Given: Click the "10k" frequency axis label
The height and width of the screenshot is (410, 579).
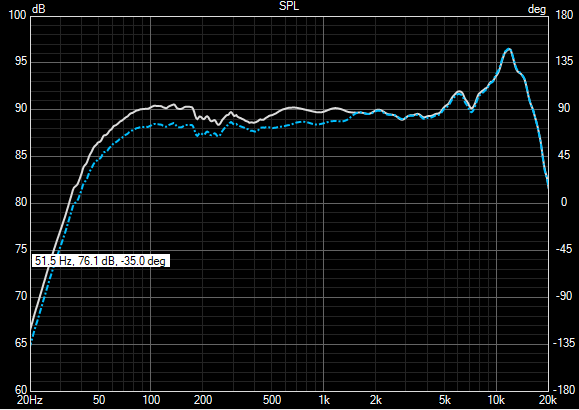Looking at the screenshot, I should click(496, 400).
